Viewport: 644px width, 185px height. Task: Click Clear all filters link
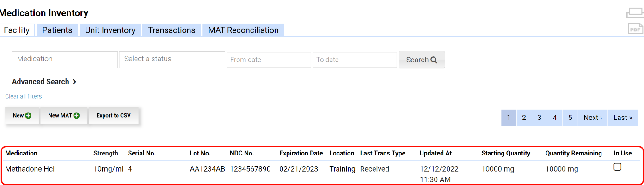tap(24, 96)
